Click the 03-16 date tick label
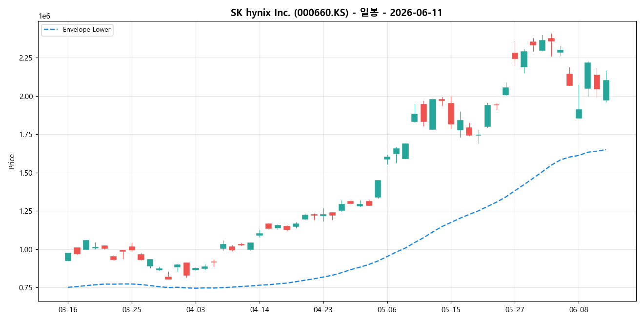Screen dimensions: 644x322 [68, 309]
